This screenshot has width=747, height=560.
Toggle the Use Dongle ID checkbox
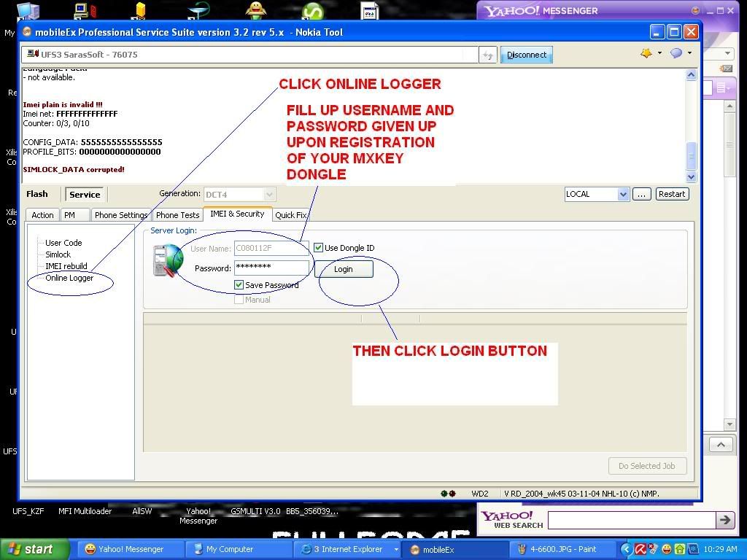click(x=318, y=248)
